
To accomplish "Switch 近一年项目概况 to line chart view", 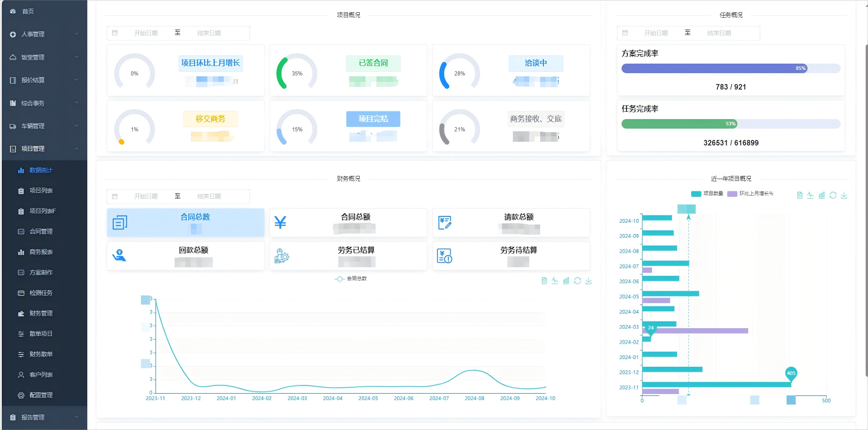I will [x=811, y=195].
